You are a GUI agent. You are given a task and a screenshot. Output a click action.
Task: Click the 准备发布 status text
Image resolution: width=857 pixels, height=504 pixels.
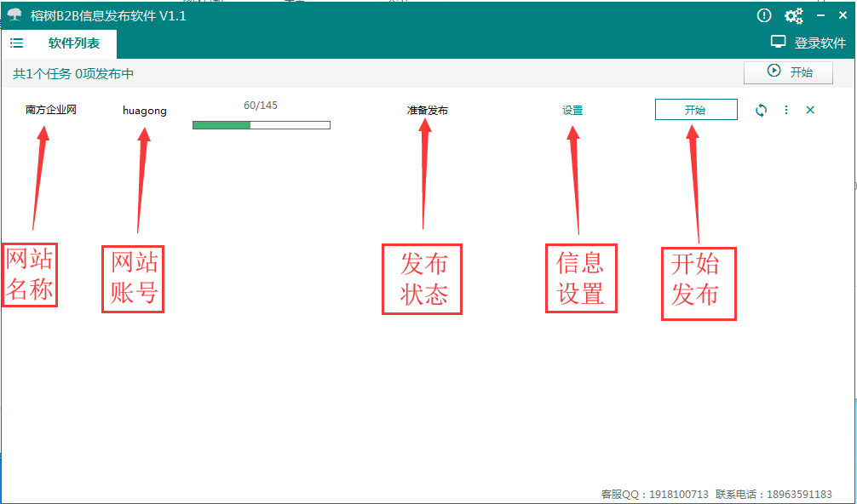pyautogui.click(x=427, y=111)
